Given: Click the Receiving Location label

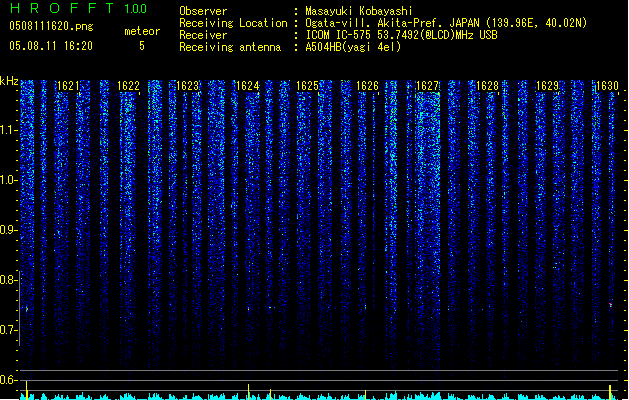Looking at the screenshot, I should click(x=233, y=23).
